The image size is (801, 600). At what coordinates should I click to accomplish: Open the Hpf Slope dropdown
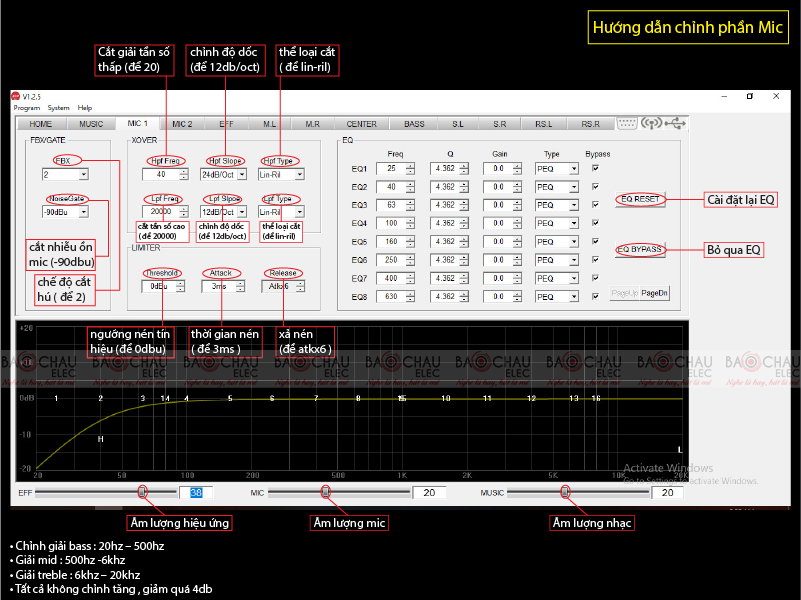pos(242,175)
